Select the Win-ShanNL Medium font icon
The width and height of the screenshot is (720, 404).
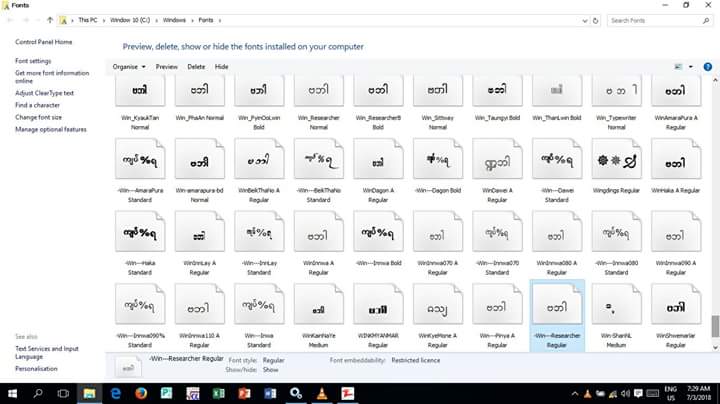pyautogui.click(x=616, y=304)
